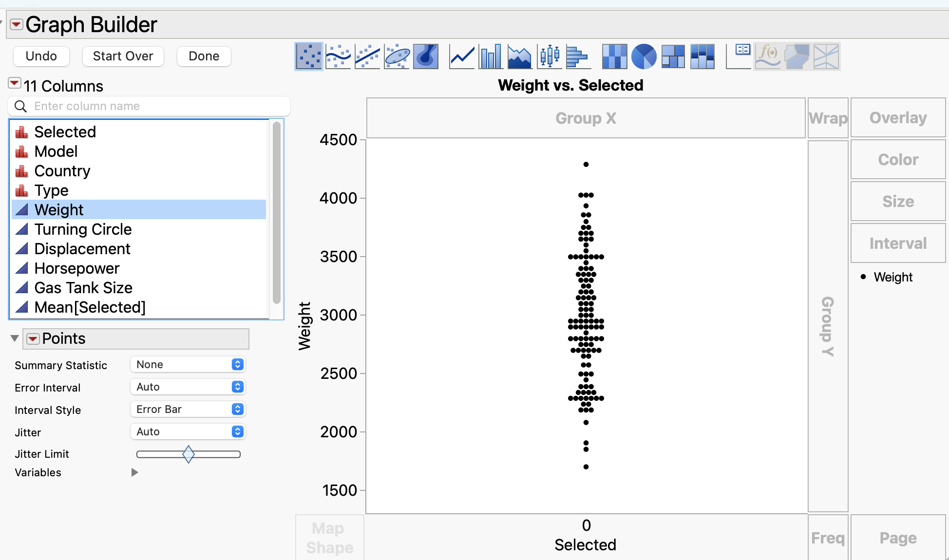Open the Graph Builder red triangle menu
Viewport: 949px width, 560px height.
point(17,24)
